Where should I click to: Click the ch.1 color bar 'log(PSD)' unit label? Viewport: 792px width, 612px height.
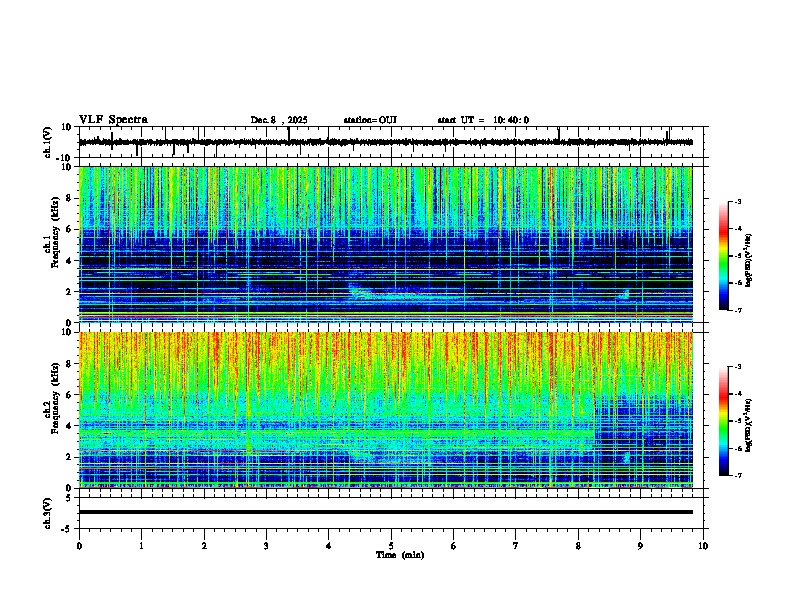click(x=749, y=260)
